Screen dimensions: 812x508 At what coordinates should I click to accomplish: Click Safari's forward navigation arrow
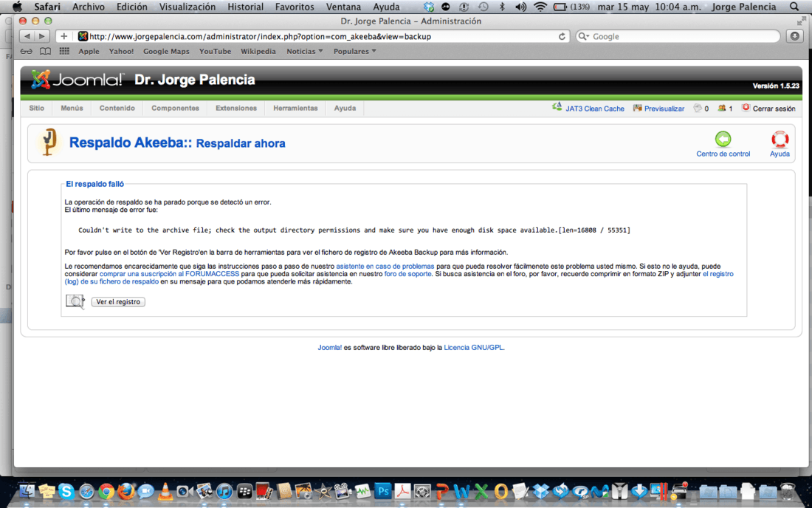42,36
